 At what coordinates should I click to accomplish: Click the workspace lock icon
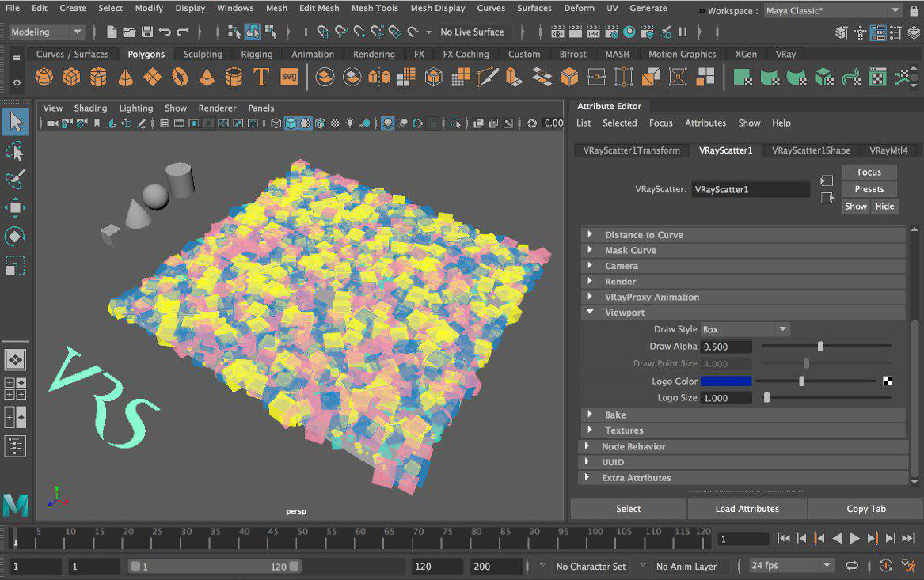(914, 10)
